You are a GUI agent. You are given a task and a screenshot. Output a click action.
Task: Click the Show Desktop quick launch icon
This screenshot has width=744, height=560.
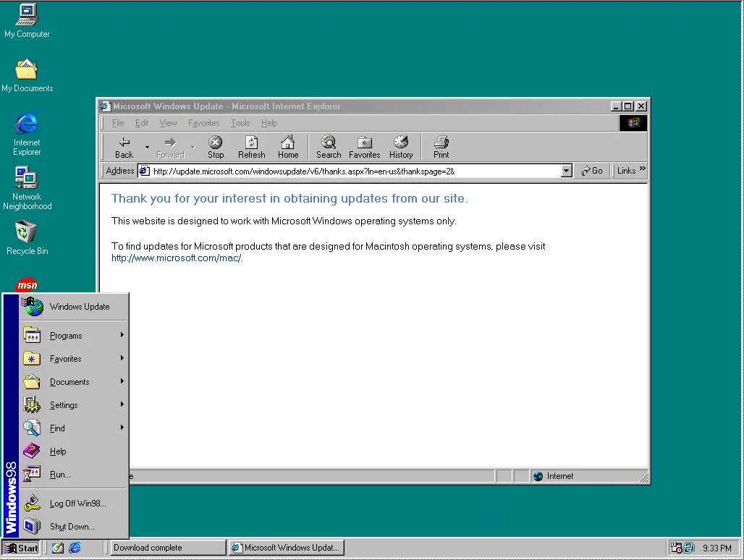coord(58,548)
